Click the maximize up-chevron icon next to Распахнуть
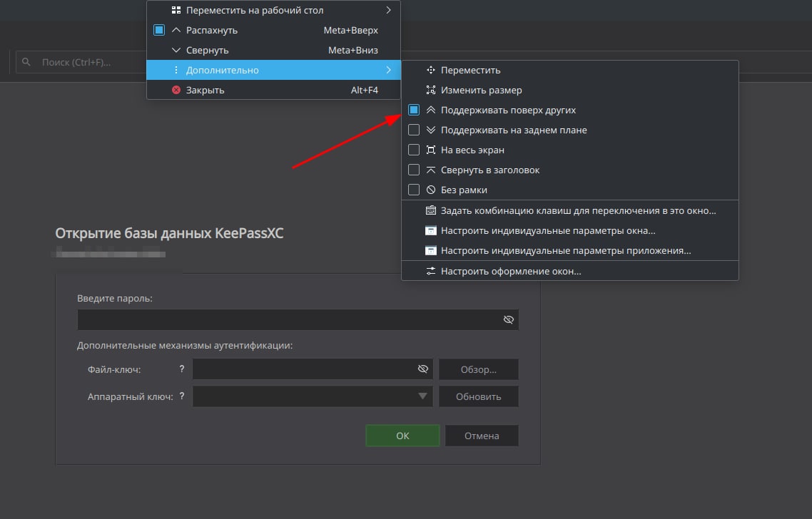The image size is (812, 519). click(176, 30)
